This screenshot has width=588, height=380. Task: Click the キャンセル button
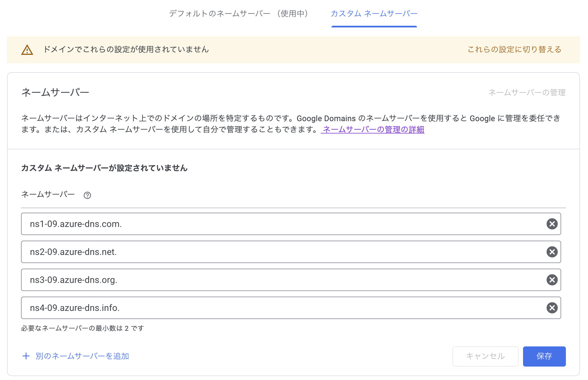click(x=485, y=356)
